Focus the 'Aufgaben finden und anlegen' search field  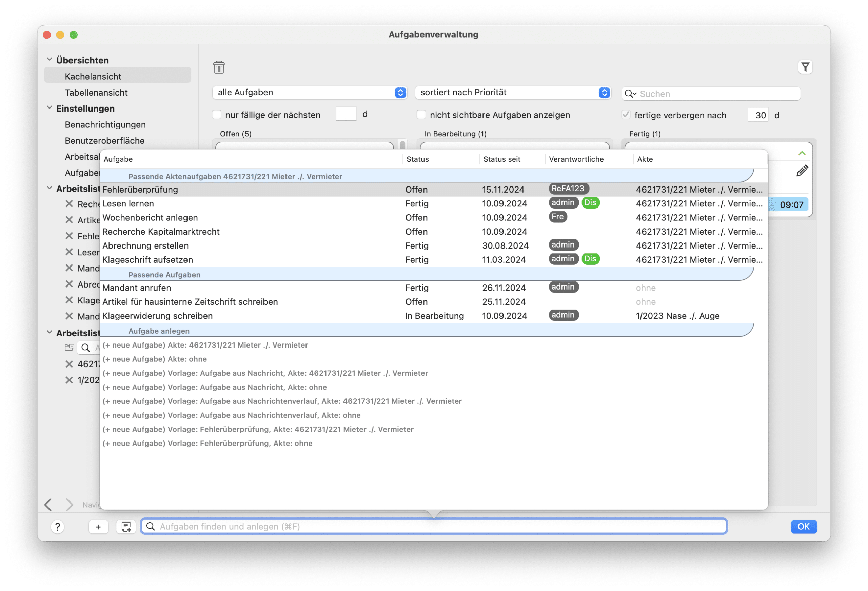[x=434, y=527]
